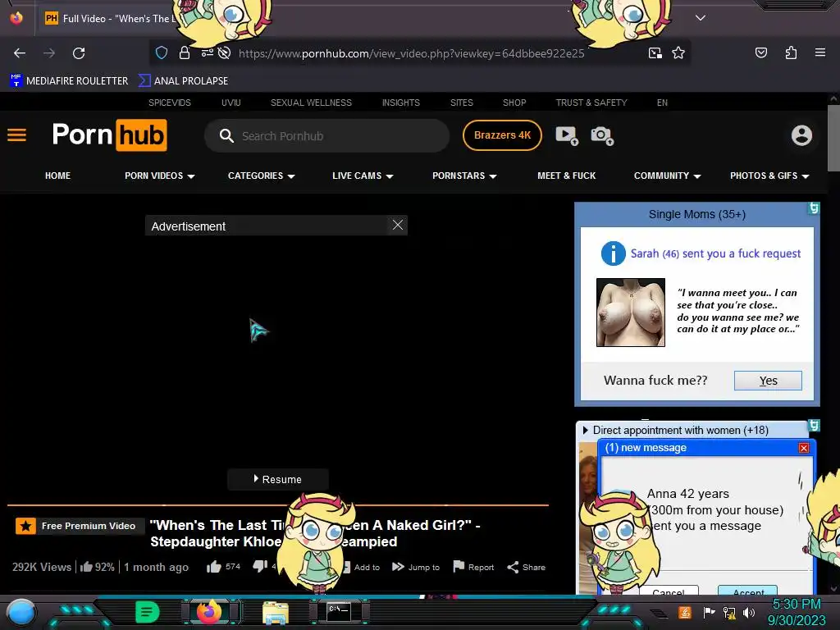Open the tracking protection shield icon

coord(162,52)
